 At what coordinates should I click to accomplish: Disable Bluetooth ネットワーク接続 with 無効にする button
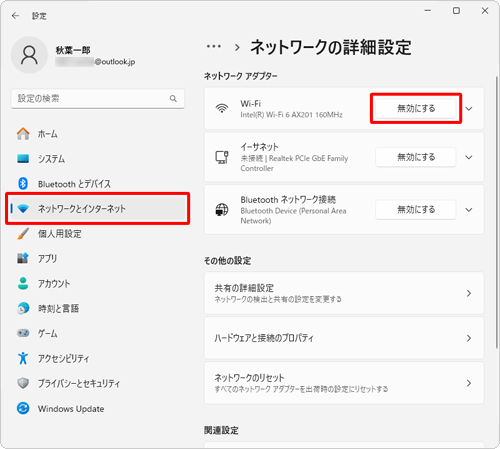pos(416,210)
